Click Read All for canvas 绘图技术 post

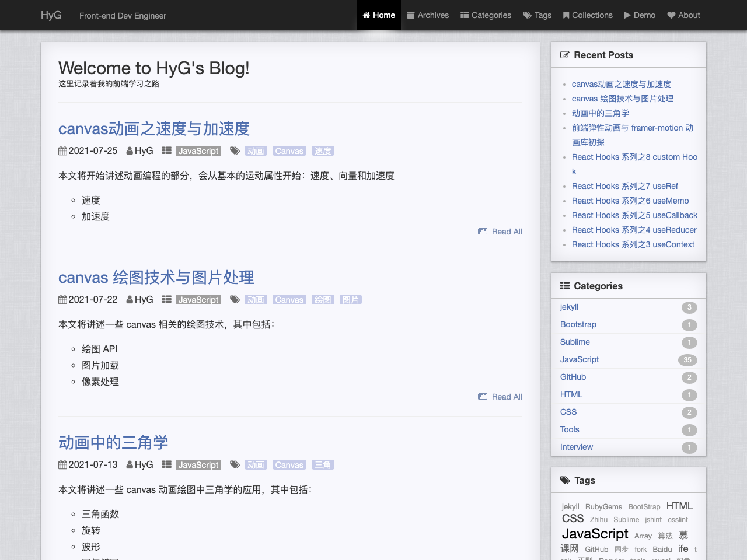(506, 397)
